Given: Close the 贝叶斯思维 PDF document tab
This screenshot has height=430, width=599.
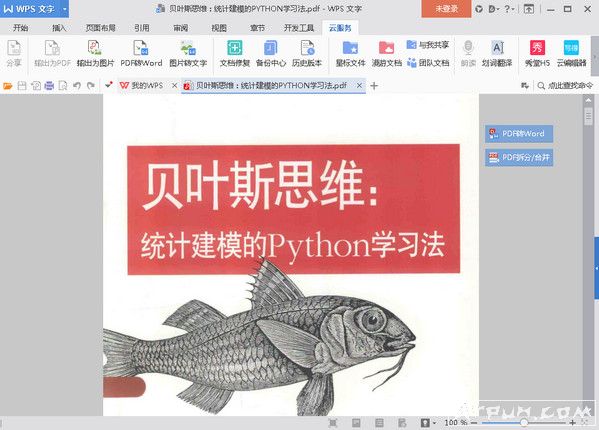Looking at the screenshot, I should click(359, 86).
